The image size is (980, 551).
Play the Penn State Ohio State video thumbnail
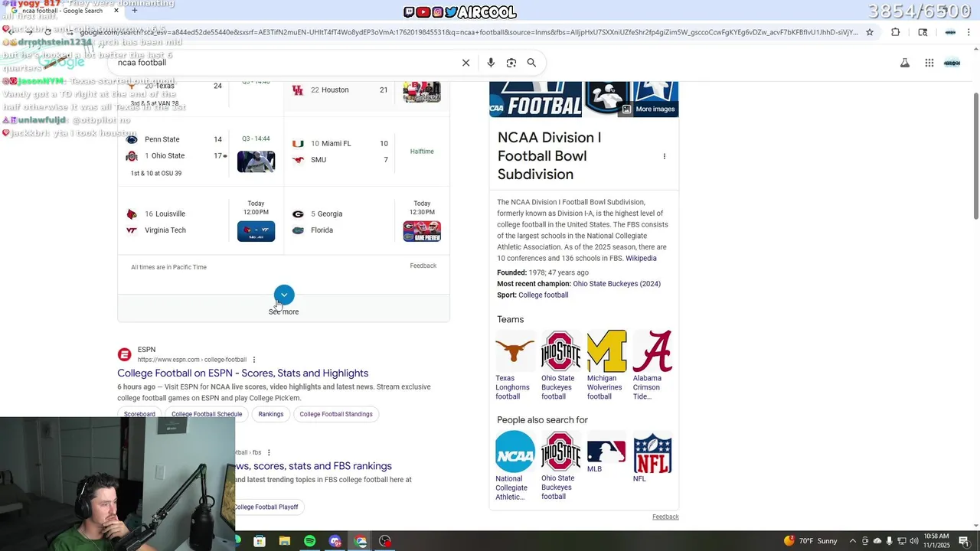[256, 161]
